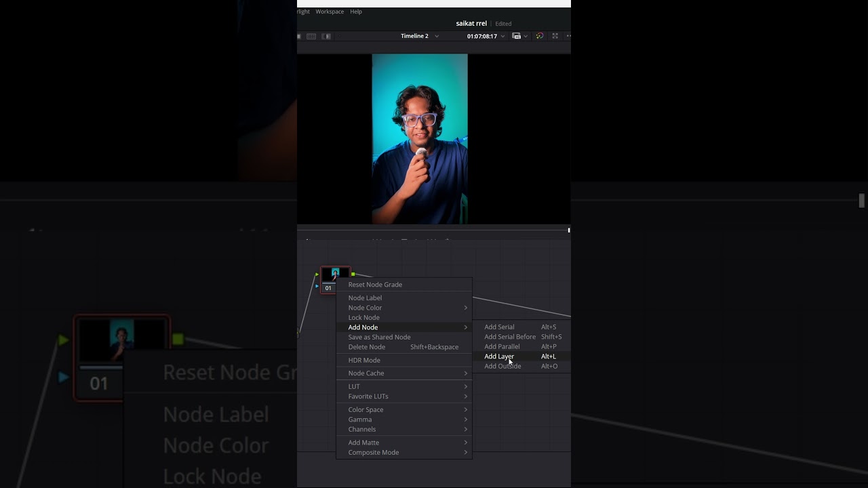
Task: Click the Edited status label
Action: pyautogui.click(x=503, y=24)
